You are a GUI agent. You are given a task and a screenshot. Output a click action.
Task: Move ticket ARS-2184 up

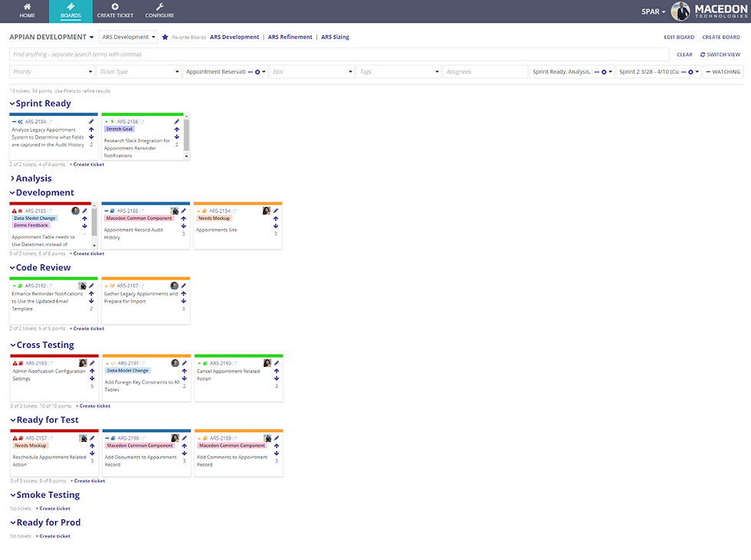pyautogui.click(x=91, y=129)
